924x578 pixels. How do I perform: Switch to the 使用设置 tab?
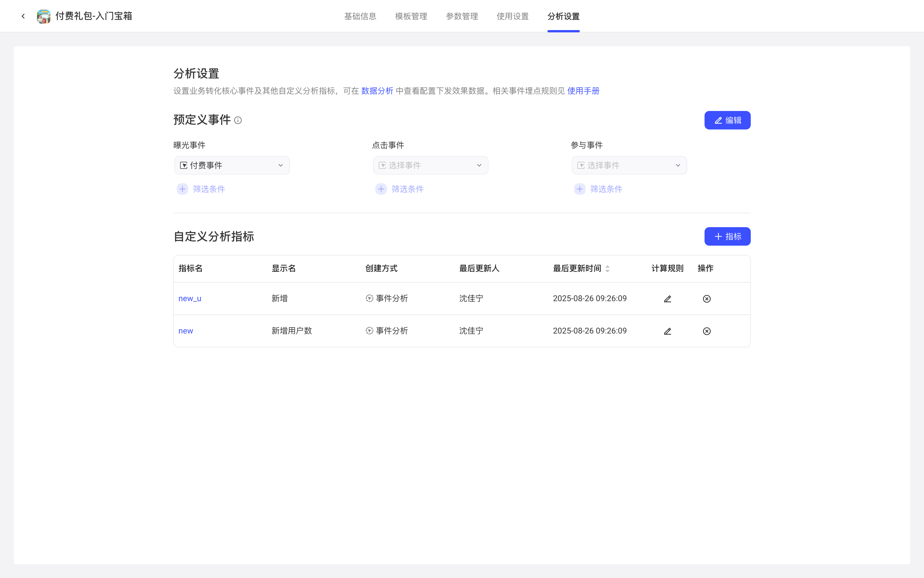[x=513, y=16]
